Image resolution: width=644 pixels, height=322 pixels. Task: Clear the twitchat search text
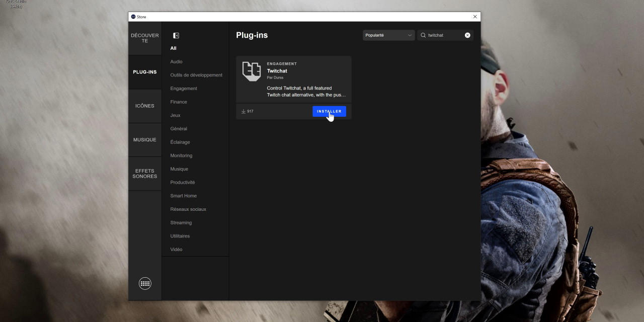(x=467, y=35)
